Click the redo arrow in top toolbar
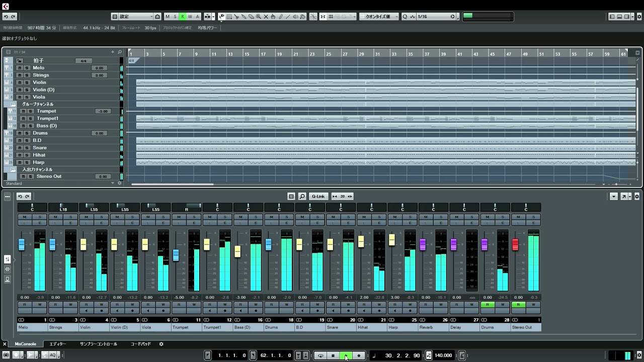Screen dimensions: 644x362 click(13, 17)
